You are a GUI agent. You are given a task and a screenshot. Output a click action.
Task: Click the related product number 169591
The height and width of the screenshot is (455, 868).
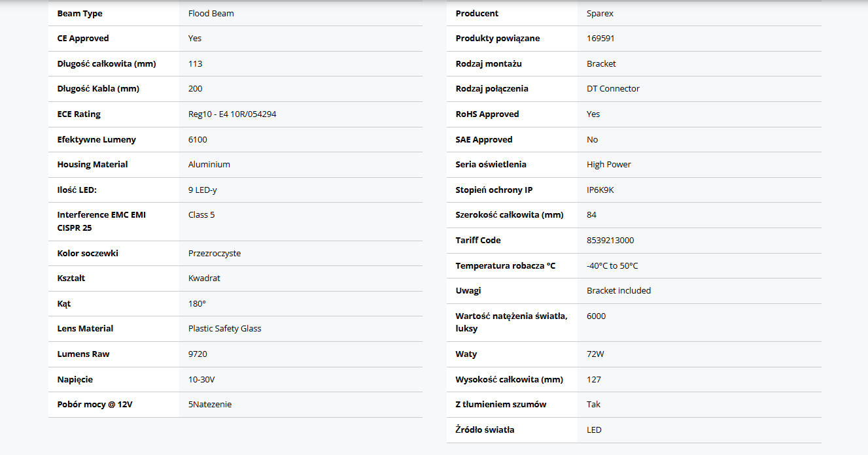point(600,39)
